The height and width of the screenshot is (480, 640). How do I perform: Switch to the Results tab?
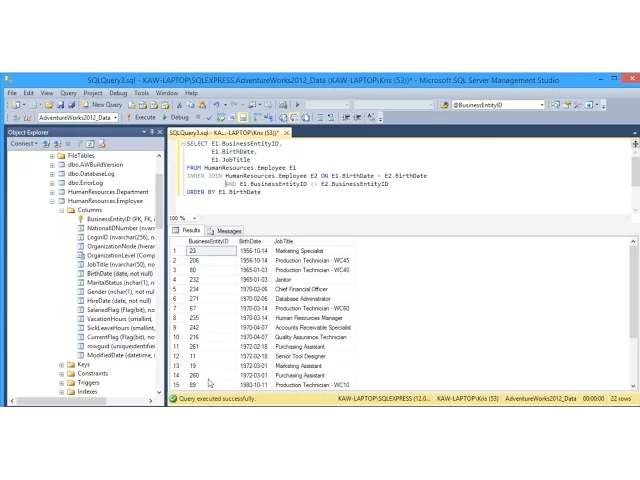pyautogui.click(x=187, y=231)
